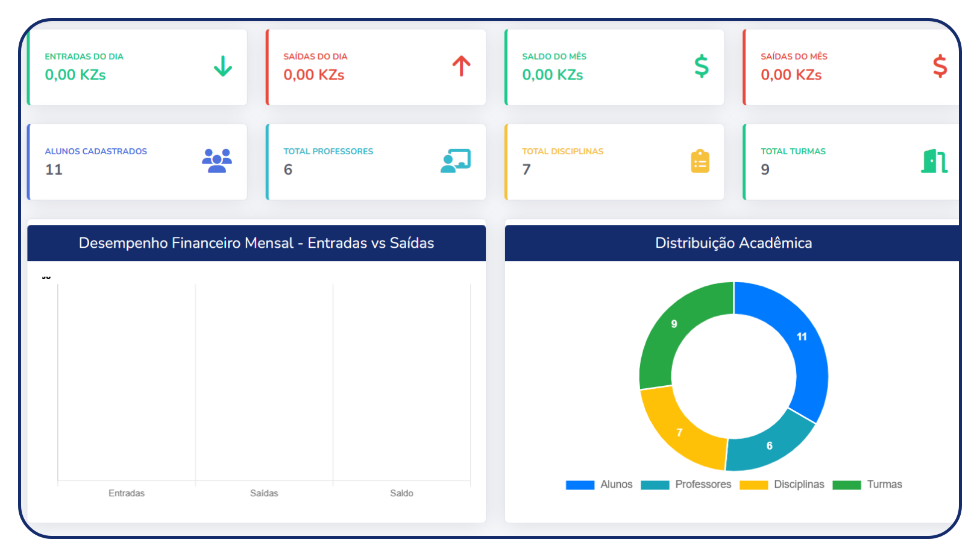
Task: Click the students group icon
Action: (x=217, y=161)
